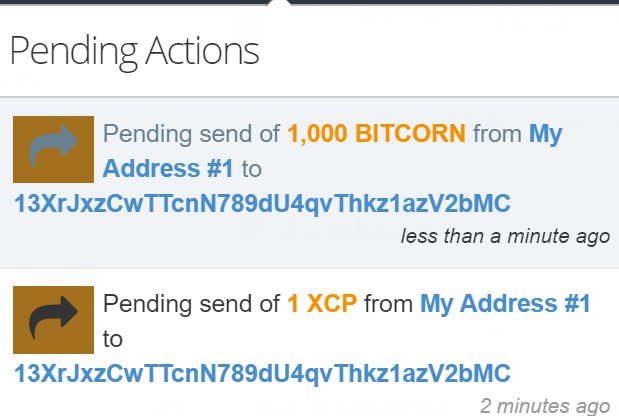Open My Address #1 link in BITCORN entry
Image resolution: width=619 pixels, height=416 pixels.
[x=332, y=151]
